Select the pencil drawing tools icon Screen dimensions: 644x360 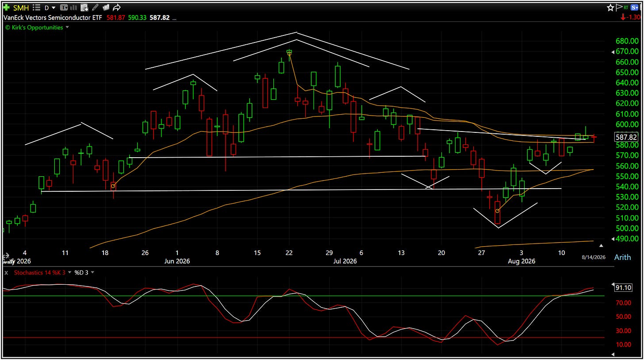95,8
